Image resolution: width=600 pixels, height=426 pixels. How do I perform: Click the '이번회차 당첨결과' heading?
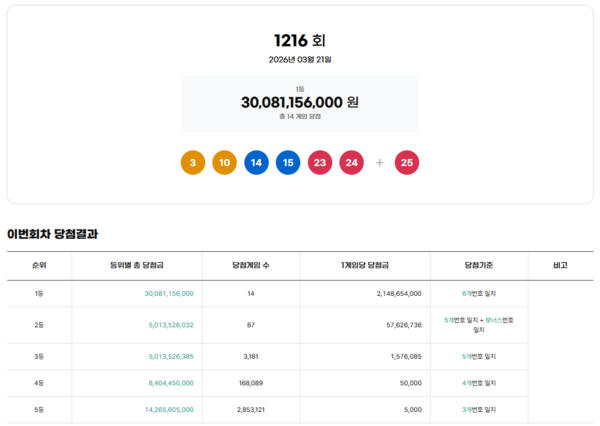tap(52, 234)
